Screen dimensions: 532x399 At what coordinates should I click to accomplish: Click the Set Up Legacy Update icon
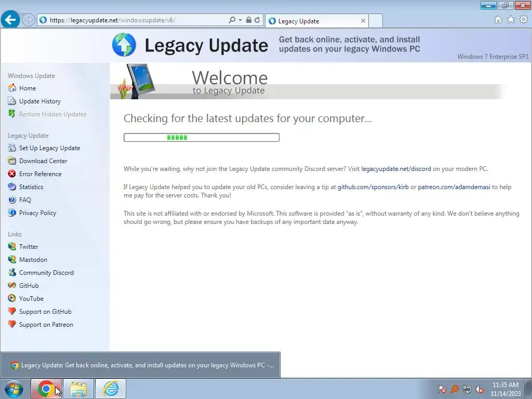tap(12, 148)
